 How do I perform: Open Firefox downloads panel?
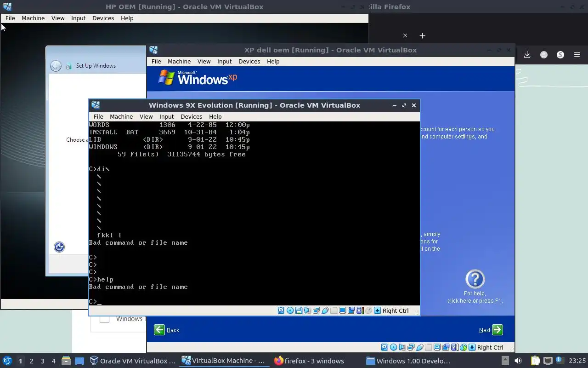click(x=527, y=55)
